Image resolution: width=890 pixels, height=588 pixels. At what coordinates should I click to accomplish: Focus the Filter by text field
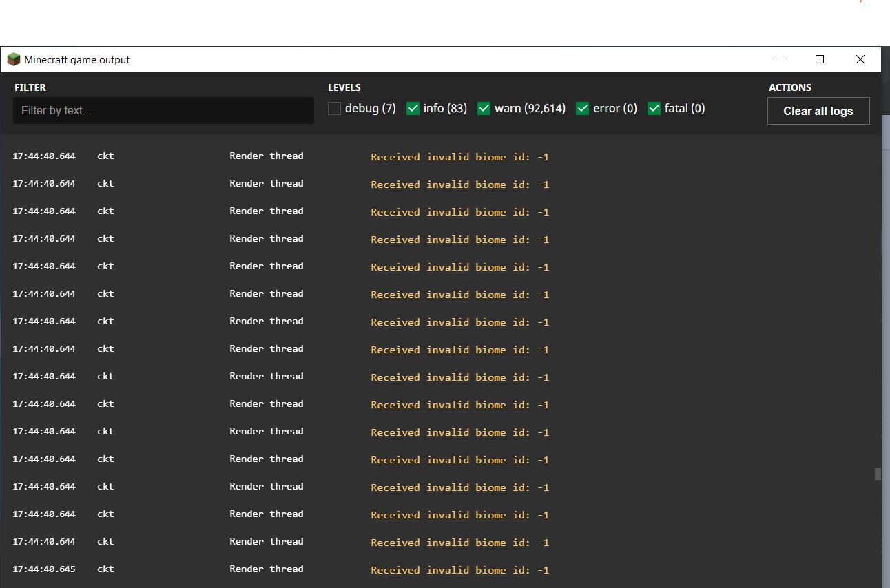coord(163,111)
